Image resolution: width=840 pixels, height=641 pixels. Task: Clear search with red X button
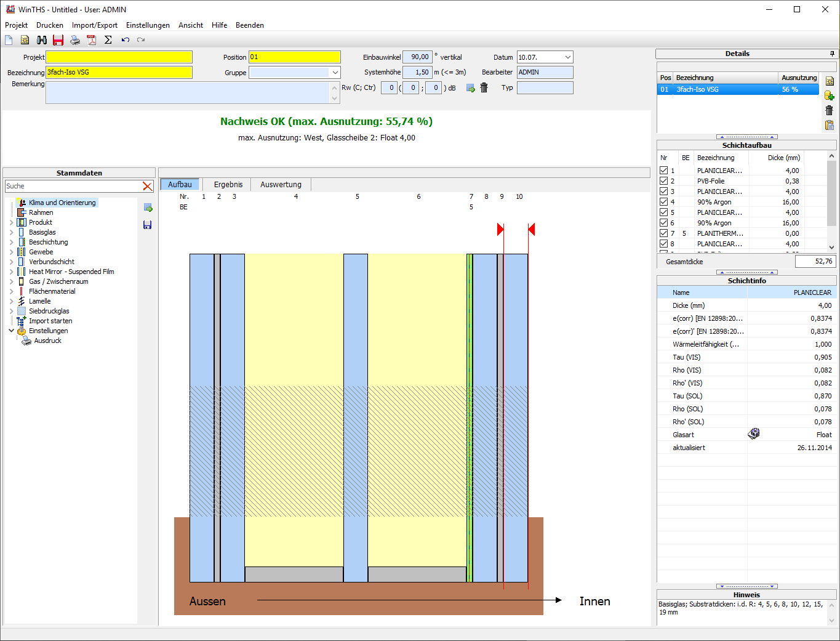148,186
